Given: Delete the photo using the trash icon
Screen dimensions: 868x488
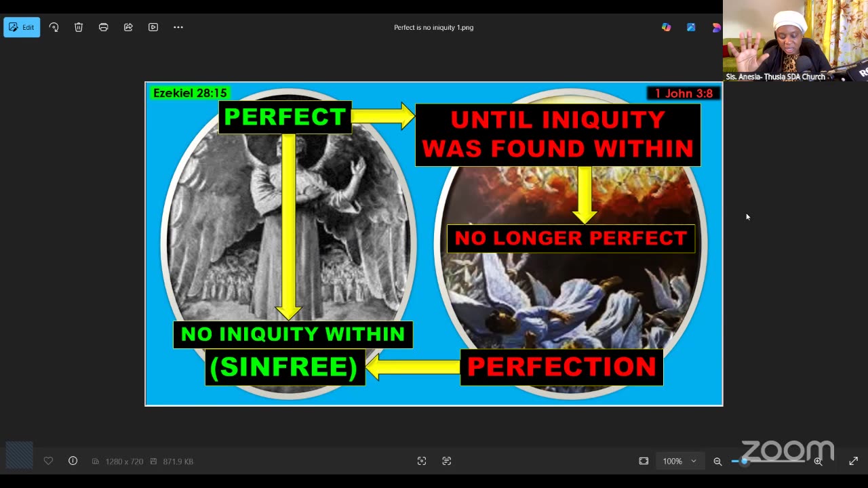Looking at the screenshot, I should point(79,27).
